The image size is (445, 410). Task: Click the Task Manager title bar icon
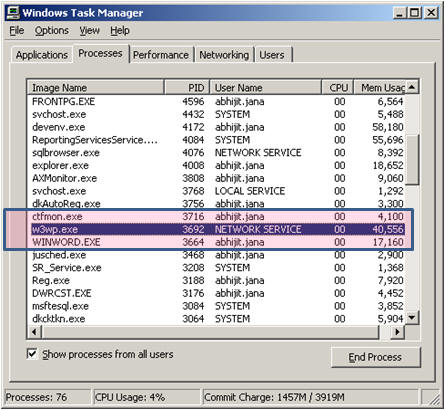pyautogui.click(x=14, y=13)
